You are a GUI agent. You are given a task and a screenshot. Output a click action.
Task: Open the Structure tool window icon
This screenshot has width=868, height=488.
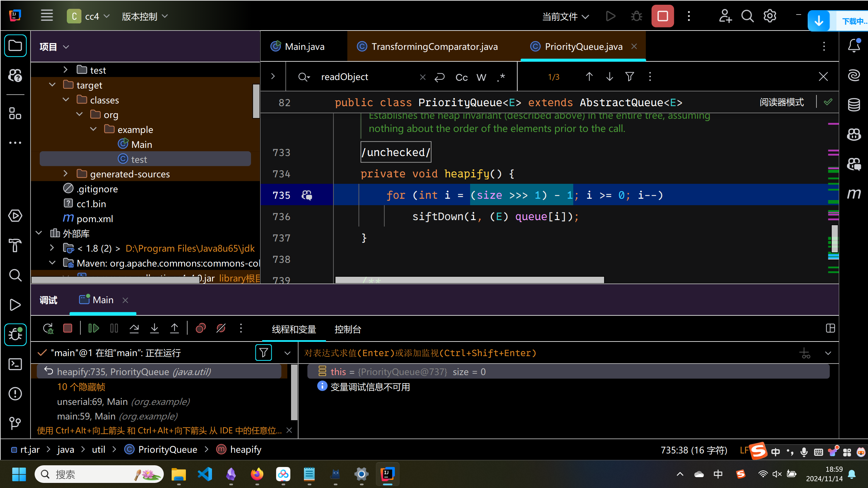pyautogui.click(x=15, y=113)
